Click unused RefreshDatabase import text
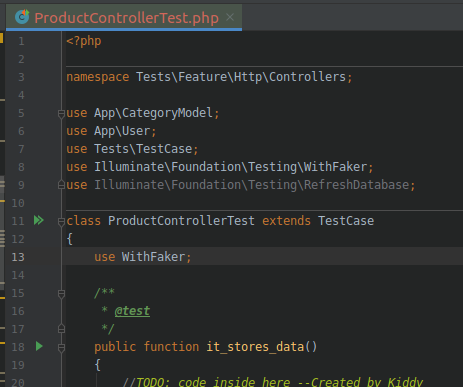 [252, 185]
